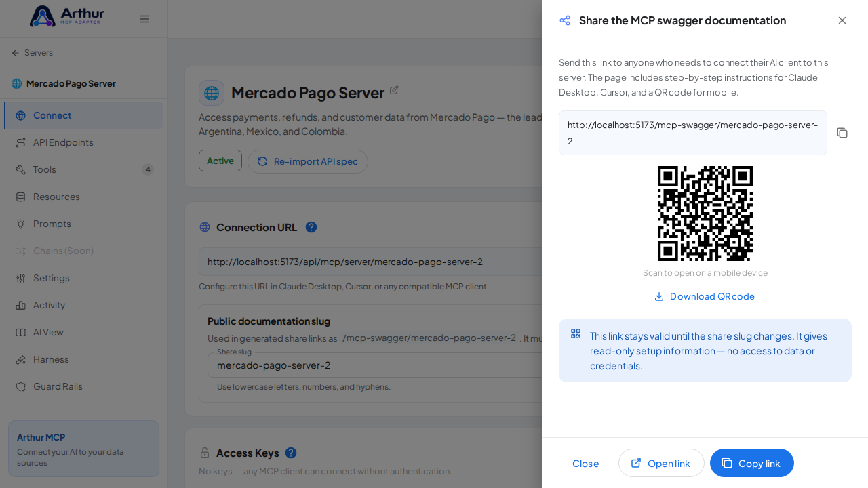Viewport: 868px width, 488px height.
Task: Click the shield Guard Rails icon
Action: click(x=20, y=386)
